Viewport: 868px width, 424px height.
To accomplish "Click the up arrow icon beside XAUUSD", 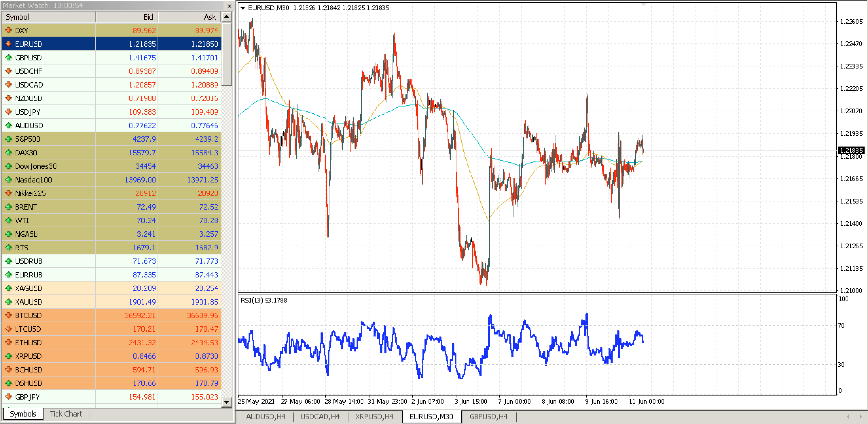I will click(x=8, y=302).
